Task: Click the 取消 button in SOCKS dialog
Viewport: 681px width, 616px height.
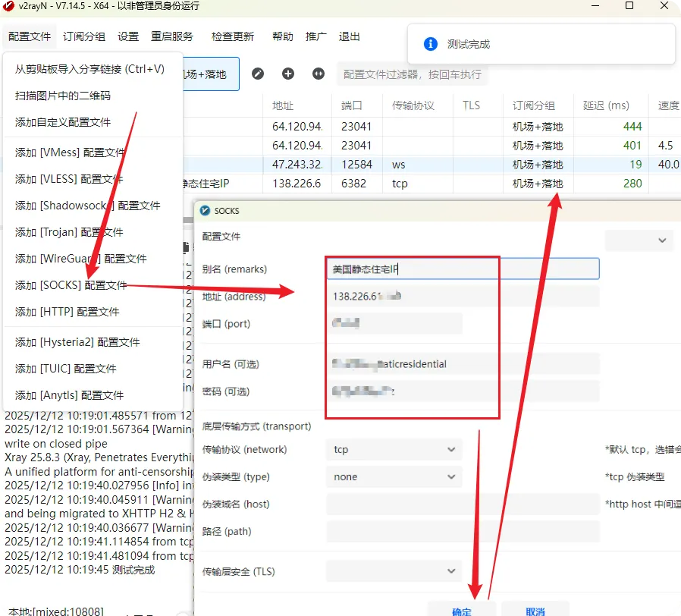Action: [535, 610]
